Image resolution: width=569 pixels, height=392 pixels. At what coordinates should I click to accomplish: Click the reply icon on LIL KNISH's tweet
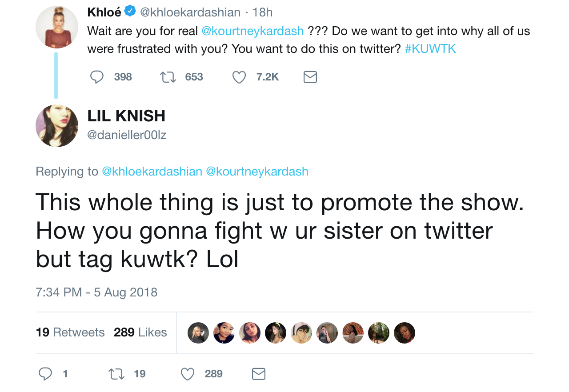coord(45,374)
